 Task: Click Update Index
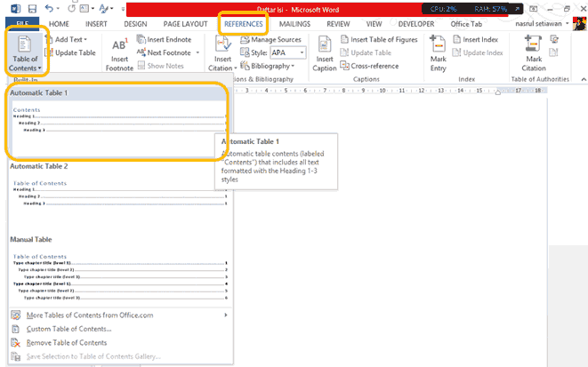478,52
